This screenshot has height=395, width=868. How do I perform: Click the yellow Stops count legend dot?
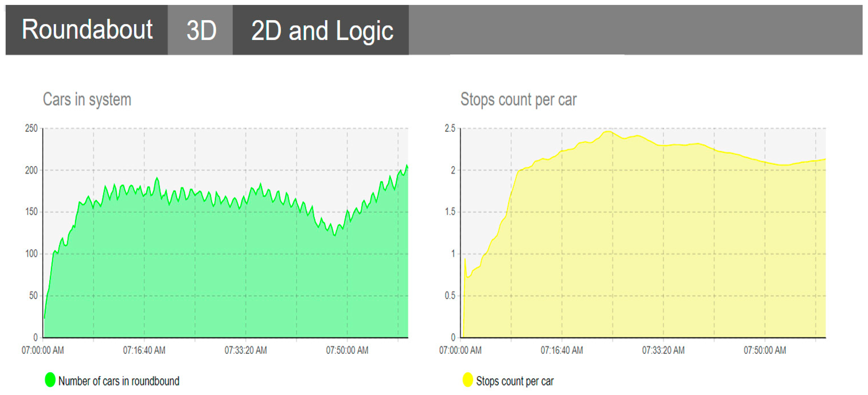click(x=468, y=380)
